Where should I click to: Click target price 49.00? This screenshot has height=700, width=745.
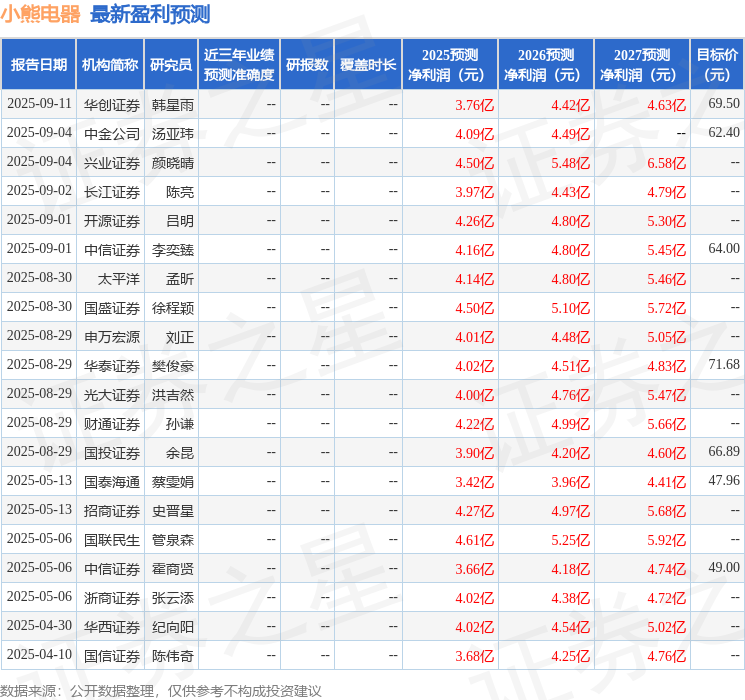pos(724,567)
